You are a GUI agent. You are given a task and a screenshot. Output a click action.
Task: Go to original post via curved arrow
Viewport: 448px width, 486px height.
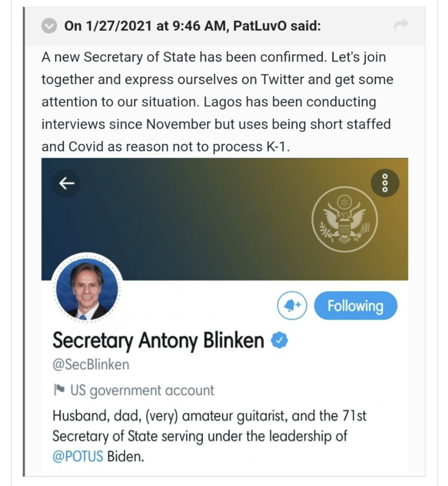pyautogui.click(x=401, y=25)
